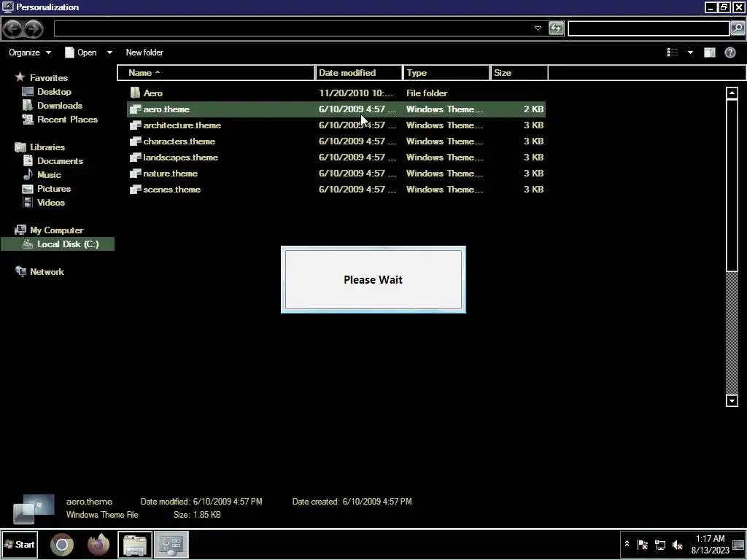Open the Help question mark icon

pyautogui.click(x=729, y=52)
